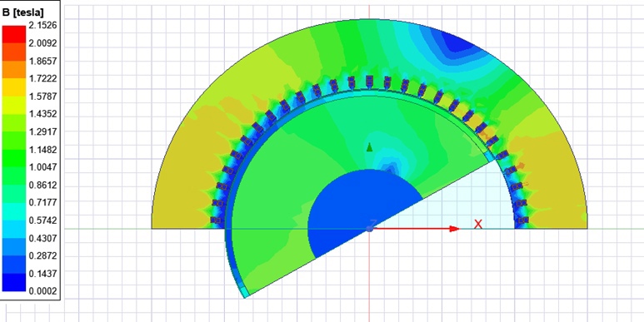Pick the 1.5787 legend label
This screenshot has width=644, height=322.
42,97
